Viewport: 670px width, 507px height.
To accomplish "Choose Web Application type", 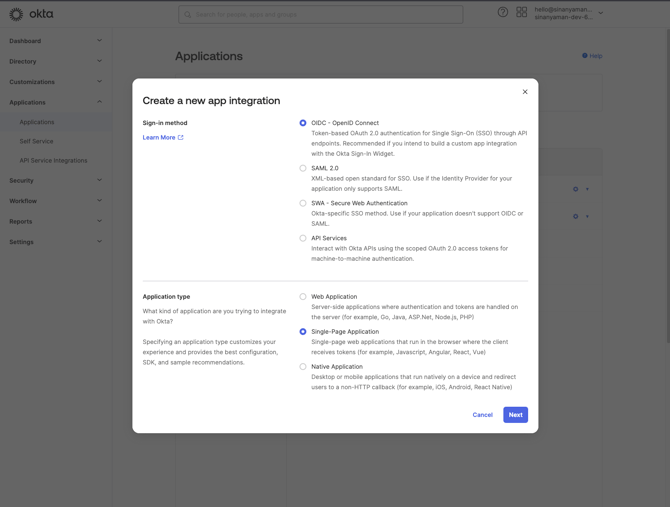I will click(303, 297).
